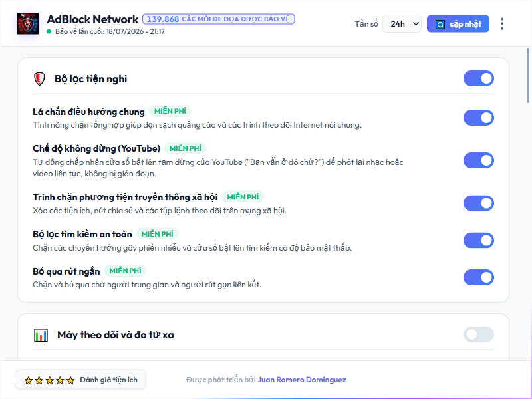Click the five star rating icons

[49, 380]
